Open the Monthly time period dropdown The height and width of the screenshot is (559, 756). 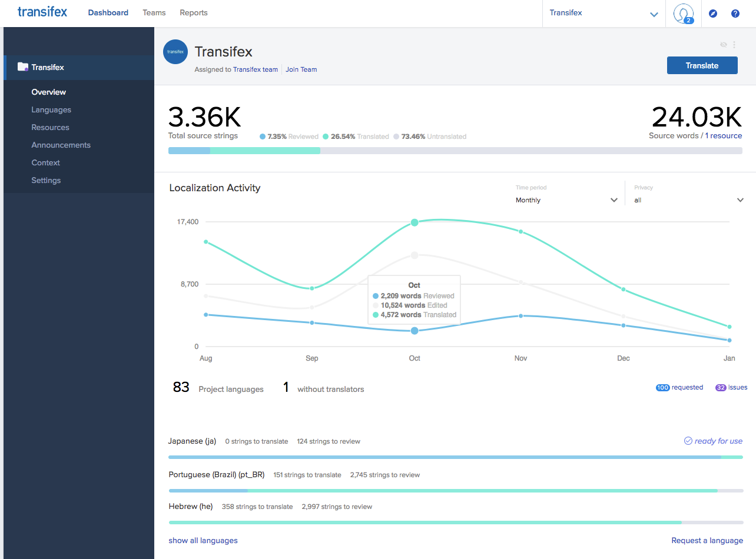pyautogui.click(x=566, y=200)
